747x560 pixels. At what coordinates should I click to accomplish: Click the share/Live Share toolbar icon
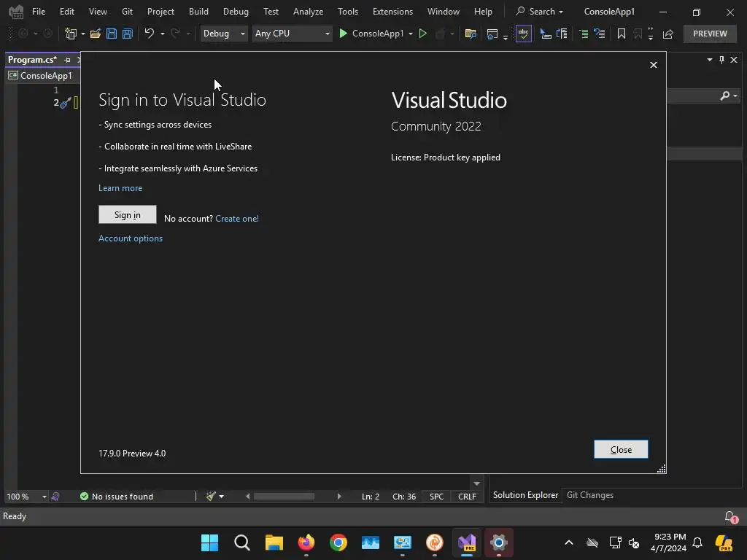pyautogui.click(x=668, y=34)
